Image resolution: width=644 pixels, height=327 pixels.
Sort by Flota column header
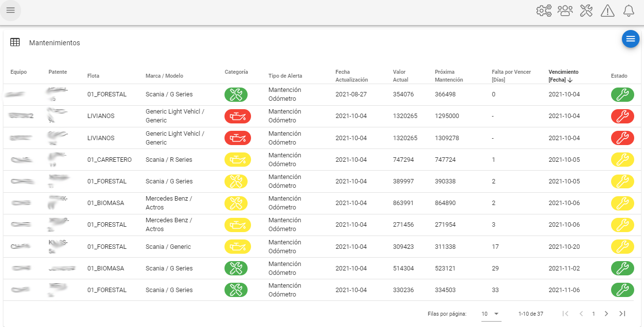[93, 76]
